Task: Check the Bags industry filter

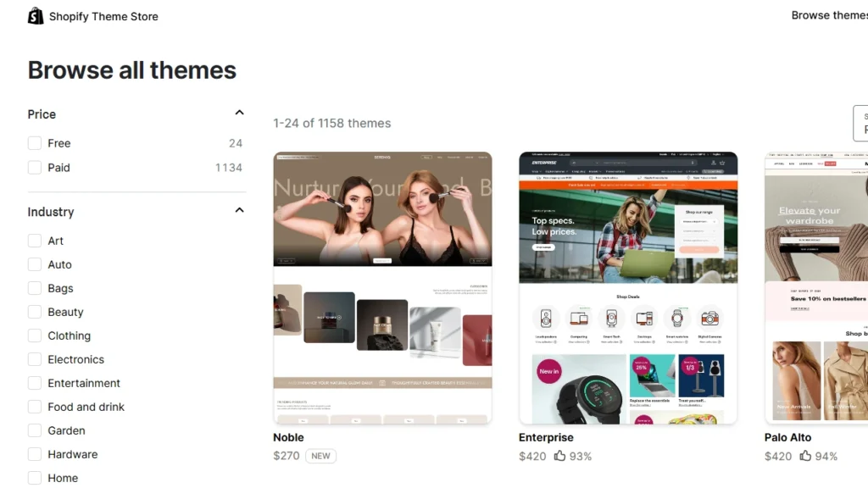Action: tap(34, 288)
